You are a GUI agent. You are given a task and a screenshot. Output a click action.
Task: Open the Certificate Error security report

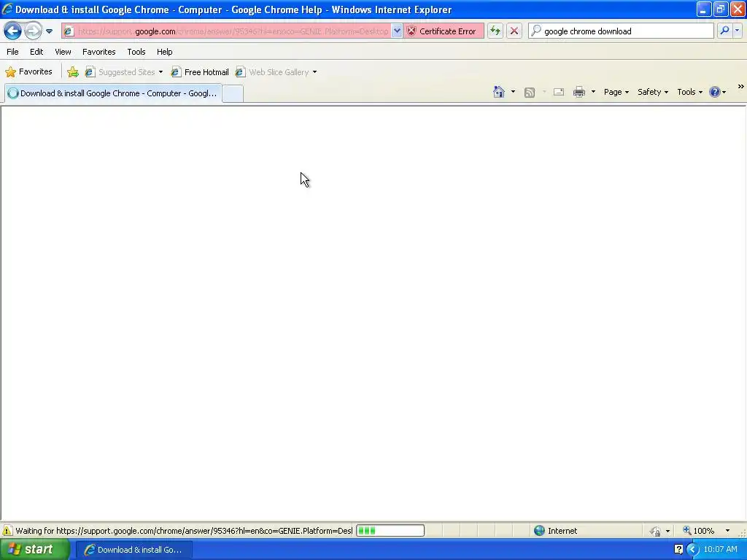click(443, 31)
